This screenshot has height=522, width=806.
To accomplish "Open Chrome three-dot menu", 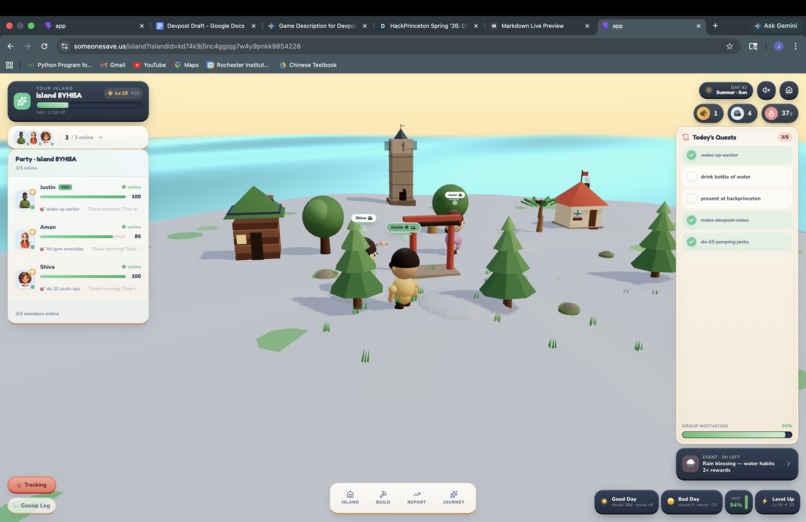I will click(x=795, y=46).
